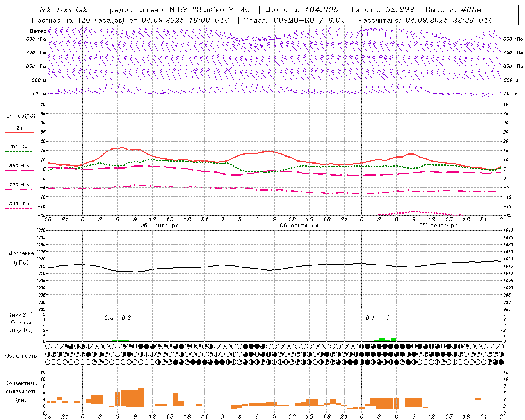Click the longitude value 104.308
Screen dimensions: 525x420
pos(322,10)
